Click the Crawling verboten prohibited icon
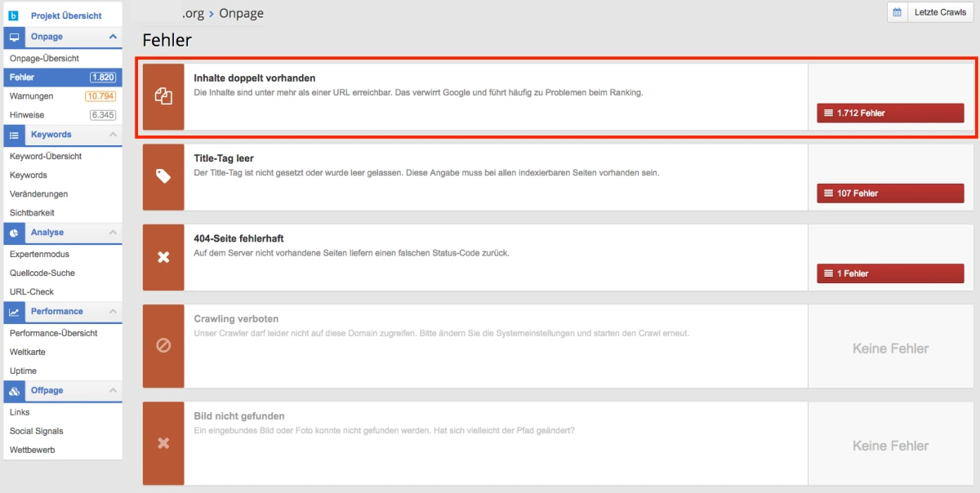980x493 pixels. coord(163,345)
